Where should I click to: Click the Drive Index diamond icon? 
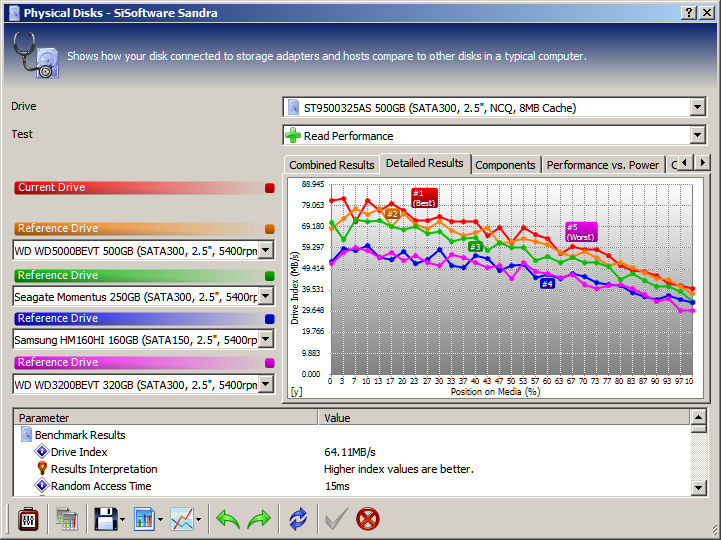click(x=42, y=451)
